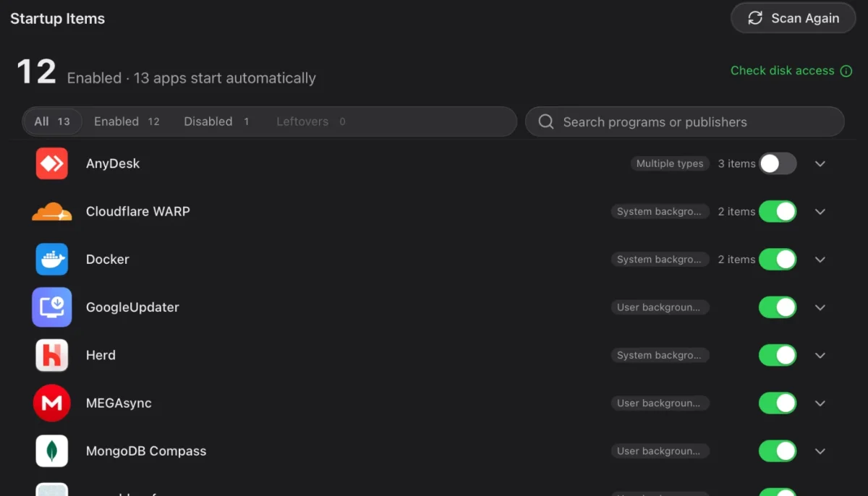Click Cloudflare WARP 2 items label
This screenshot has height=496, width=868.
736,212
